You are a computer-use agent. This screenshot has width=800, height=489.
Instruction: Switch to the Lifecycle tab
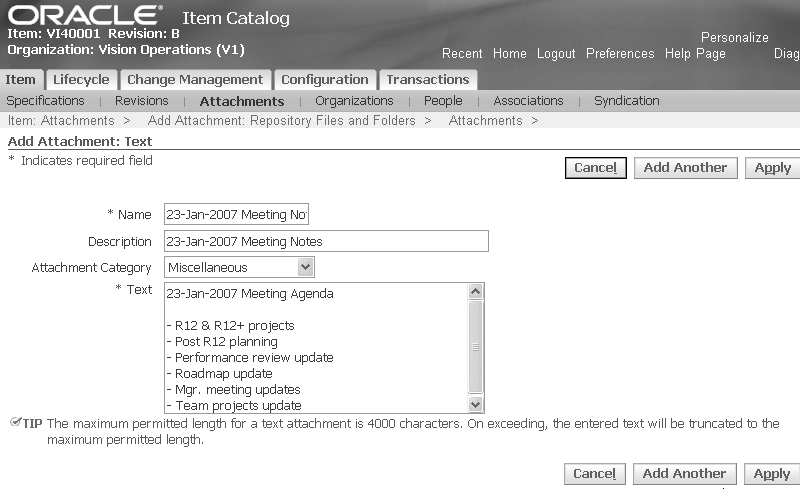pyautogui.click(x=81, y=80)
